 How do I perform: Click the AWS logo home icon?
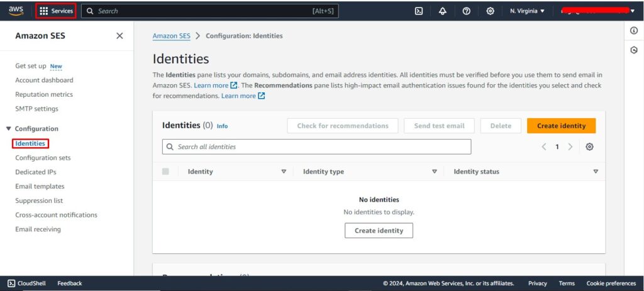pyautogui.click(x=16, y=11)
